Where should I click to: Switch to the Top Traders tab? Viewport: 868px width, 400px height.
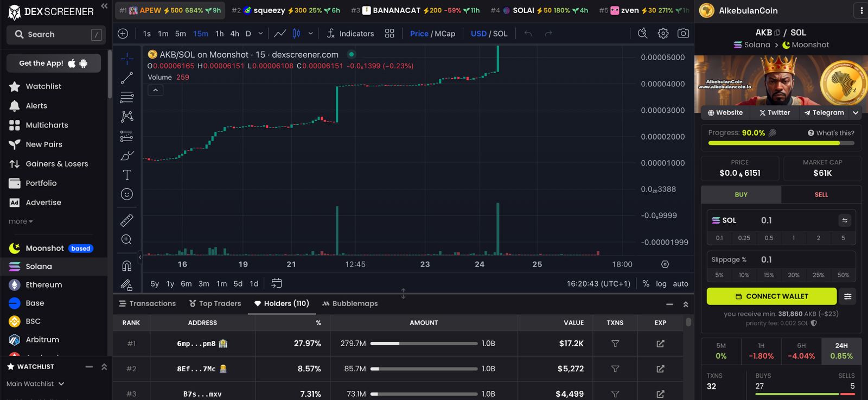215,303
